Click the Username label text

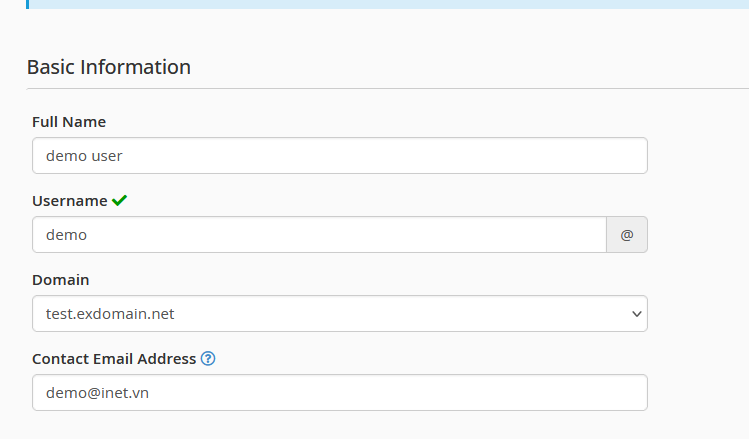[x=70, y=201]
